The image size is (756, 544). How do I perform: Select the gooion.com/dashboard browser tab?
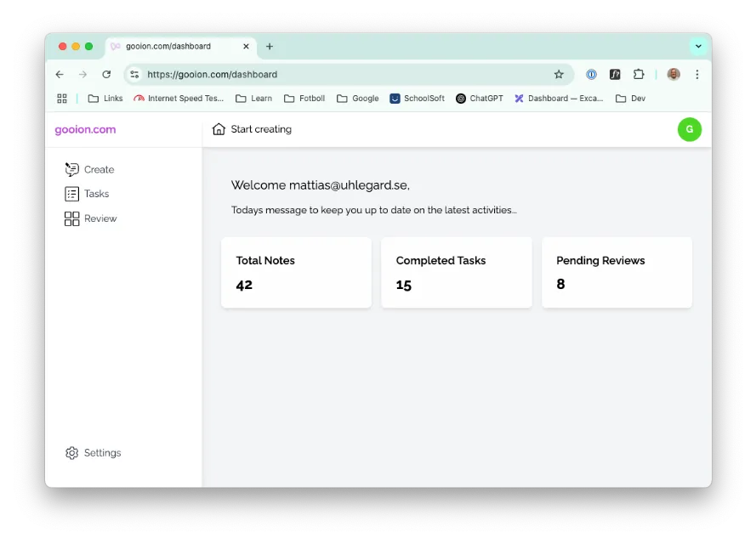click(181, 46)
